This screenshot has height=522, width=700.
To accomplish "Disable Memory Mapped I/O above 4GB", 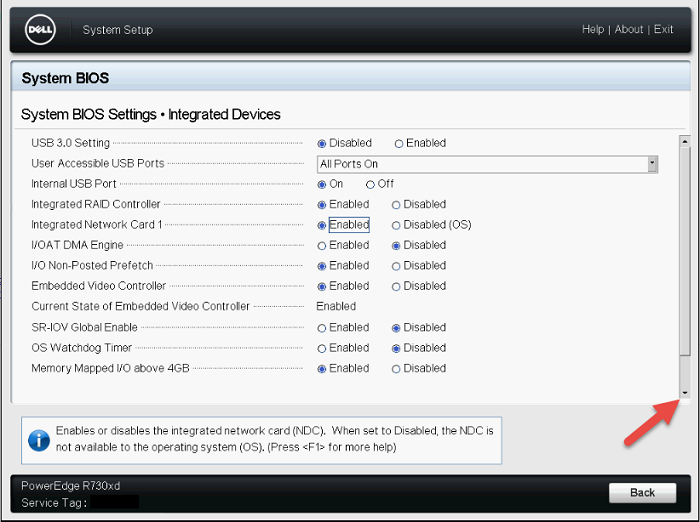I will pyautogui.click(x=397, y=369).
